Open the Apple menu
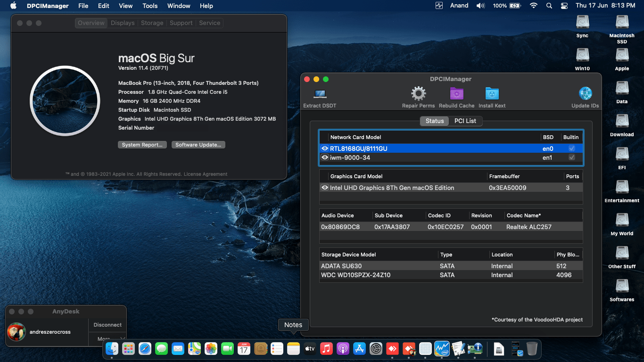This screenshot has width=644, height=362. click(x=13, y=6)
